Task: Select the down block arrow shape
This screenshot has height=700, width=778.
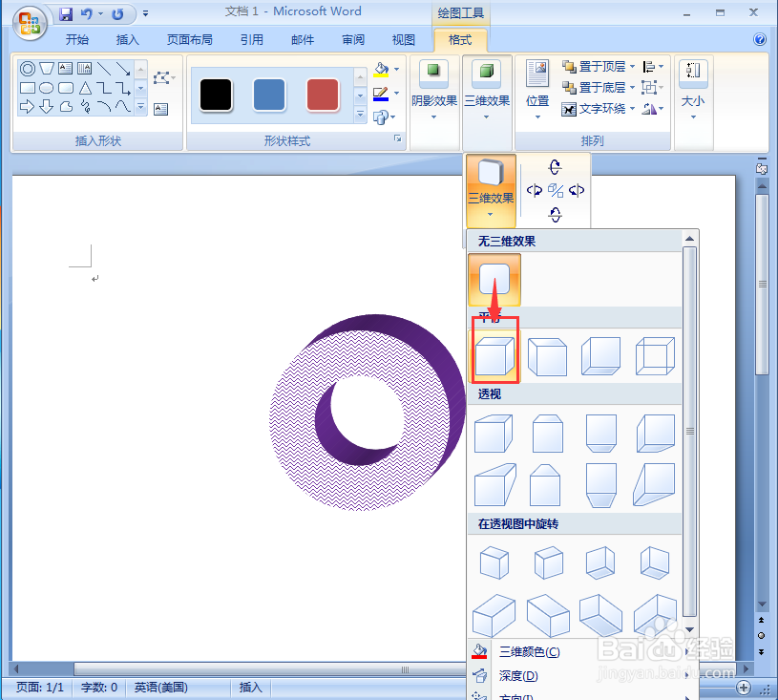Action: coord(46,106)
